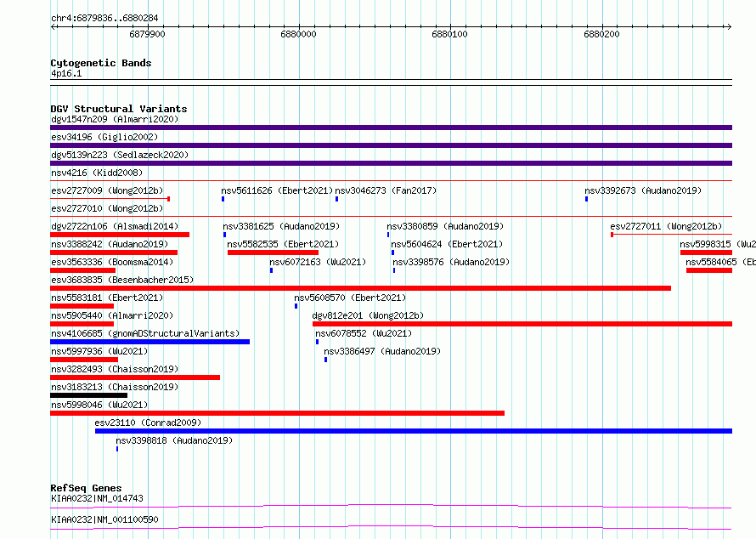
Task: Select nsv3392673 (Audano2019) label
Action: [x=643, y=190]
